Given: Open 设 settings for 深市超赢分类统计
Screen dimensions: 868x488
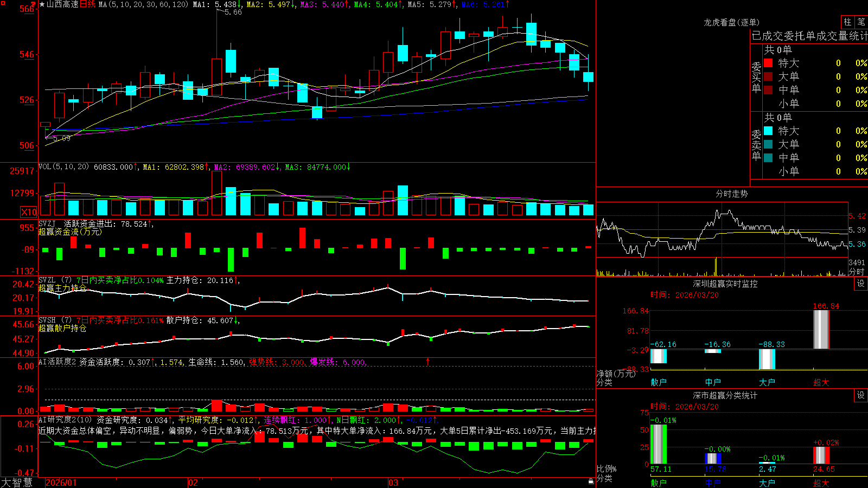Looking at the screenshot, I should click(861, 395).
